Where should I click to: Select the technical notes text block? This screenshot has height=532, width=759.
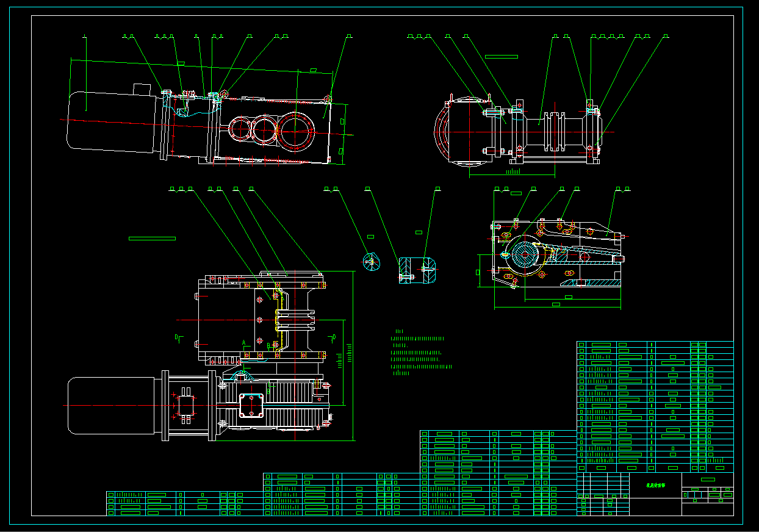pos(421,352)
